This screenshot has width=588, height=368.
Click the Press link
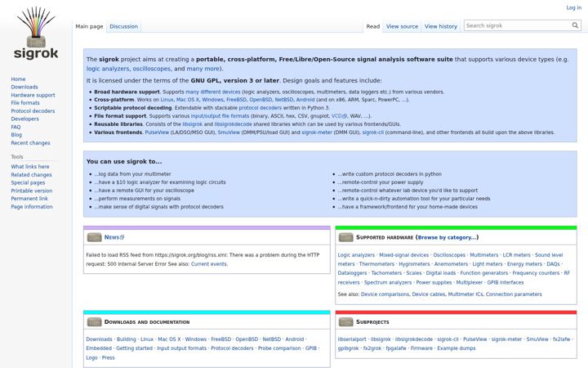[x=108, y=358]
